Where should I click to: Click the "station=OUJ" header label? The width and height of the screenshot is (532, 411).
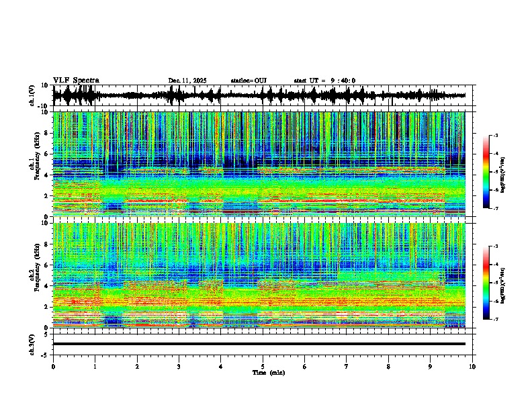click(x=249, y=81)
